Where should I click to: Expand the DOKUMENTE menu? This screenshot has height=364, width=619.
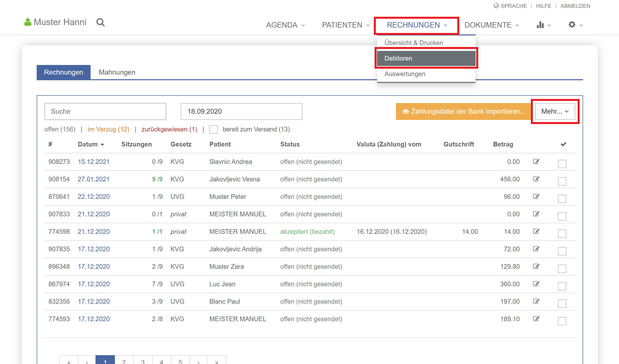(492, 25)
